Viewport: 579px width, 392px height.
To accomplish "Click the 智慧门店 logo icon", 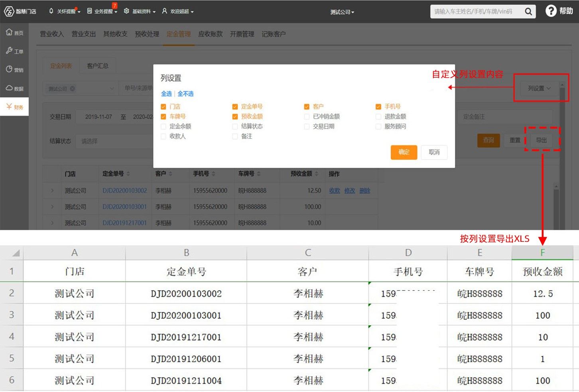I will click(x=9, y=12).
